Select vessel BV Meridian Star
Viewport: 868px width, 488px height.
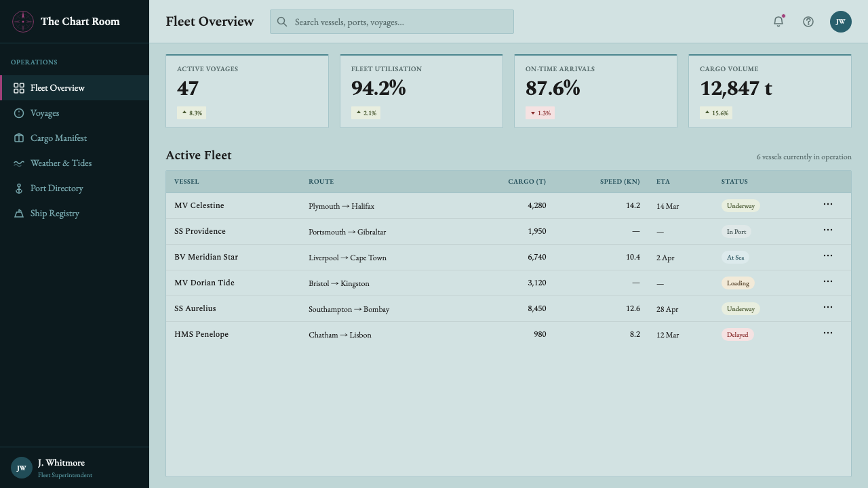coord(206,257)
